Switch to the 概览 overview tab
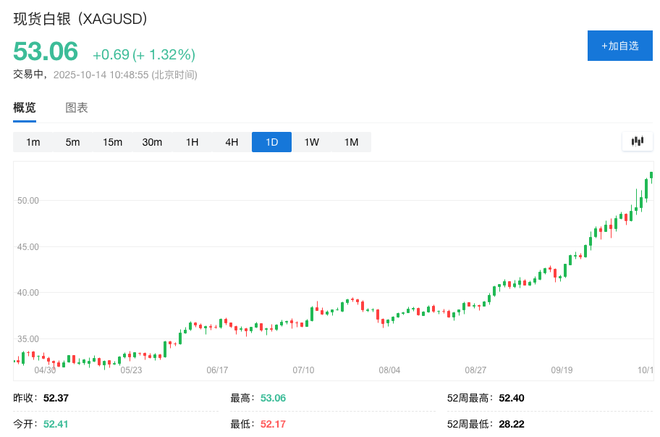 pyautogui.click(x=24, y=107)
